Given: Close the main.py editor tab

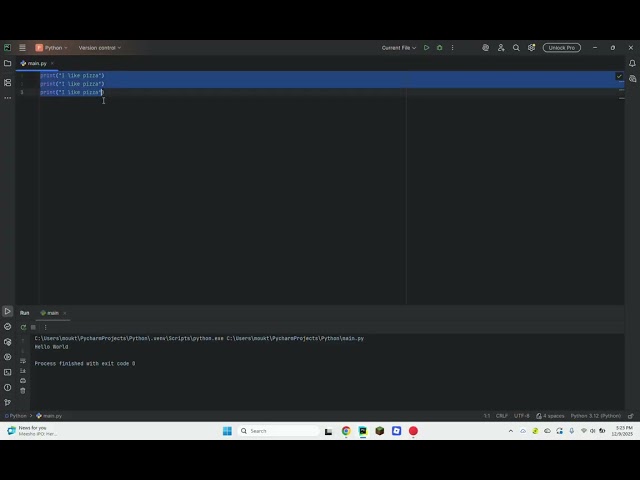Looking at the screenshot, I should (52, 63).
